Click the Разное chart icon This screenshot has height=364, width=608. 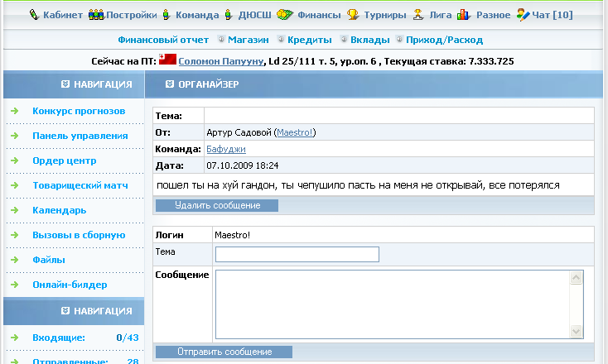coord(463,15)
